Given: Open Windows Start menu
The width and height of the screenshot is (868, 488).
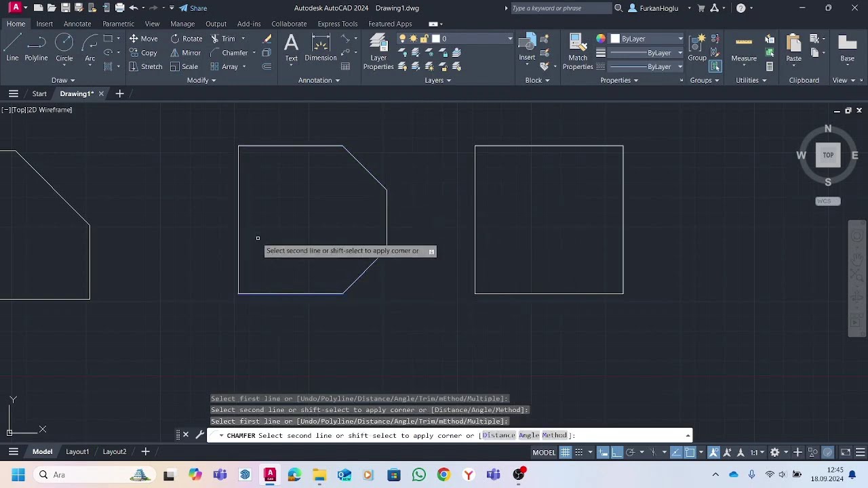Looking at the screenshot, I should (18, 474).
